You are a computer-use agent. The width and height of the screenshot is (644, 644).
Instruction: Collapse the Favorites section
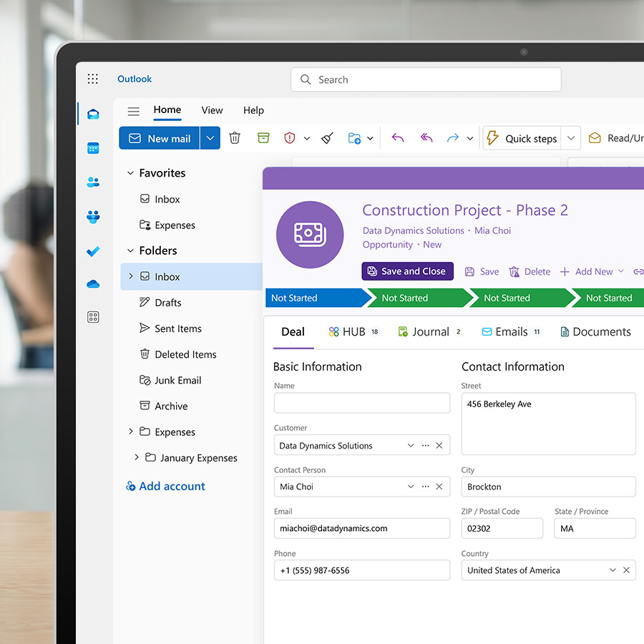pyautogui.click(x=130, y=173)
